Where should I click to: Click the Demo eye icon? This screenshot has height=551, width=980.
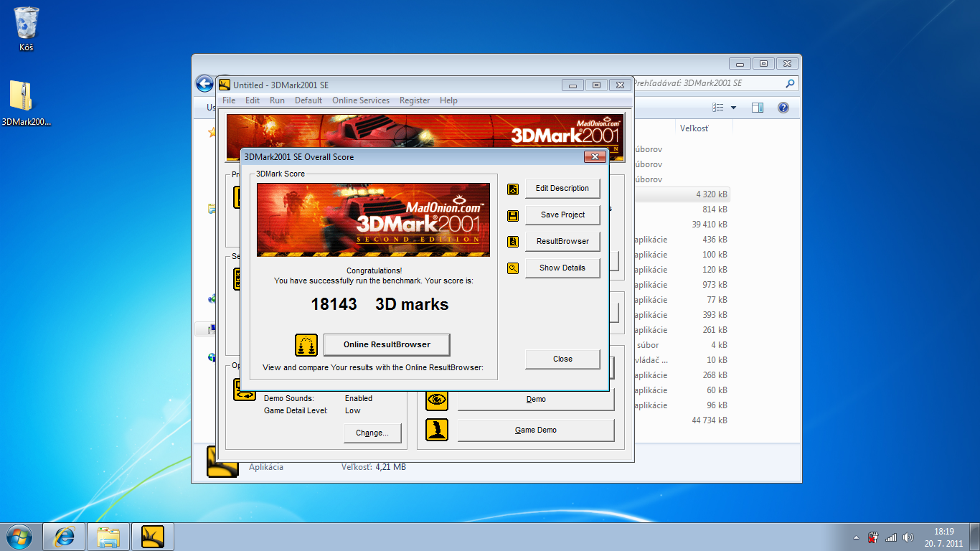coord(437,400)
